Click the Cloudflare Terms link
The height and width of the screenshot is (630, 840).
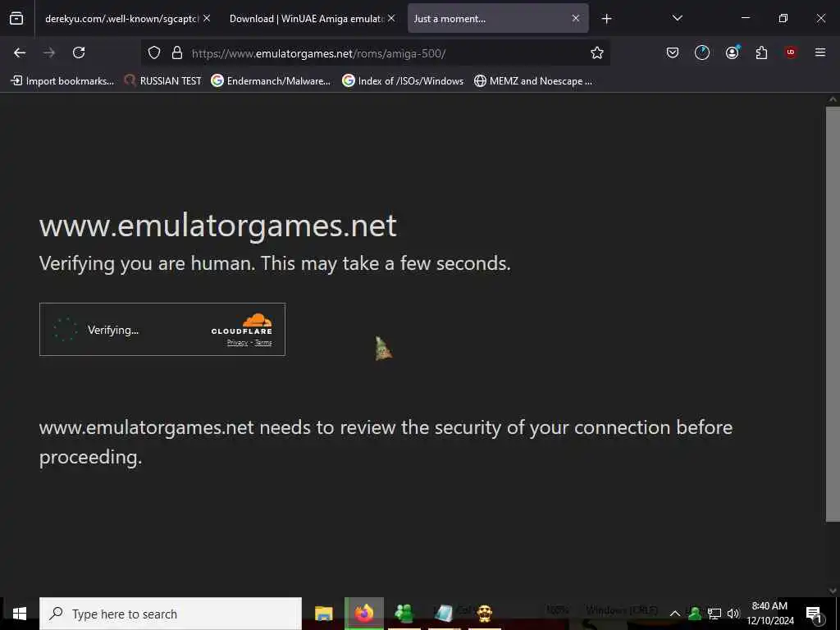click(263, 343)
